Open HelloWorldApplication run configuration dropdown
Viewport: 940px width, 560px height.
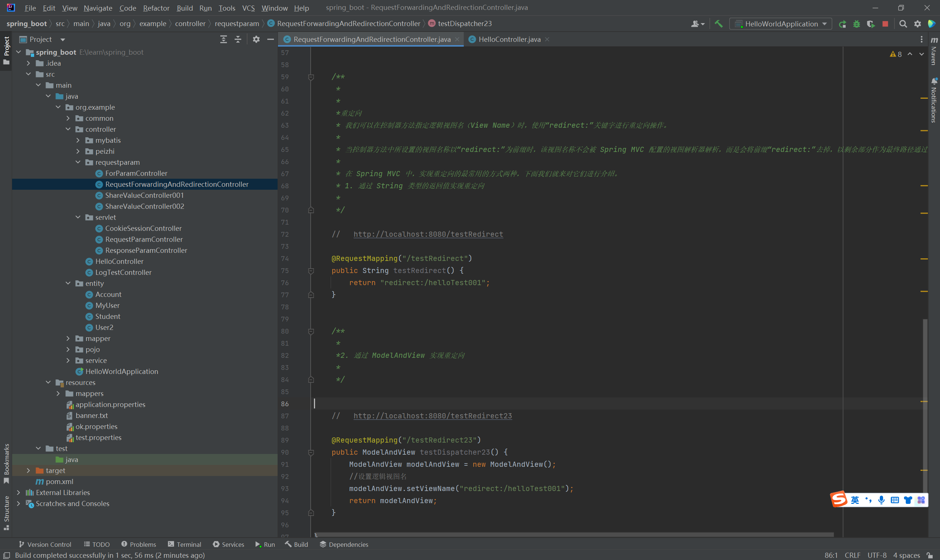[781, 24]
